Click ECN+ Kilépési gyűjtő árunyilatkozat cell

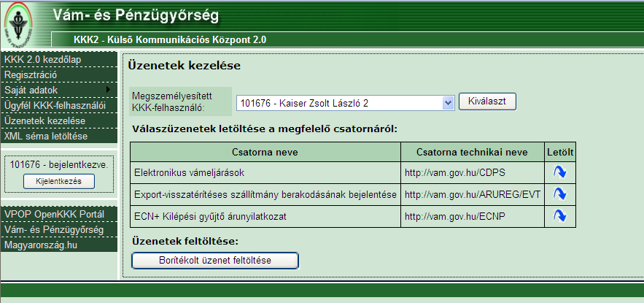[x=265, y=216]
